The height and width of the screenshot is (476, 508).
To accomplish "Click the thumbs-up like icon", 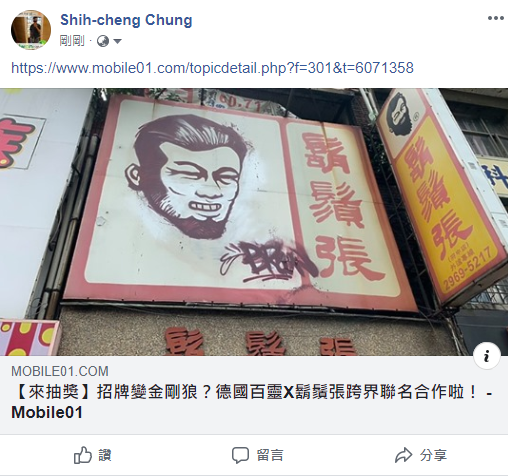I will click(x=82, y=455).
